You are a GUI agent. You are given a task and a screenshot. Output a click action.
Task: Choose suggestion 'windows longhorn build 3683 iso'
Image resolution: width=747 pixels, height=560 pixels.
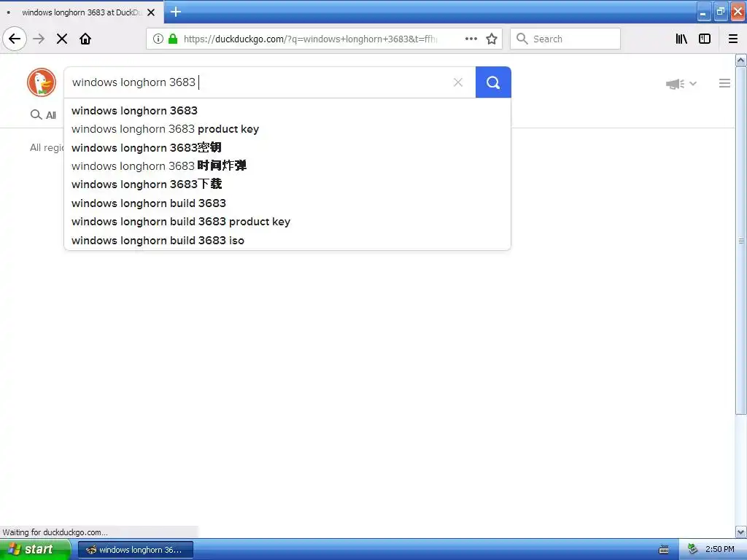point(287,241)
